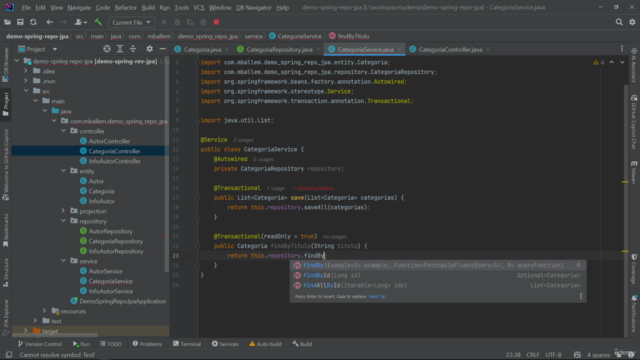Open the Structure tool window
Viewport: 640px width, 360px height.
(x=6, y=272)
